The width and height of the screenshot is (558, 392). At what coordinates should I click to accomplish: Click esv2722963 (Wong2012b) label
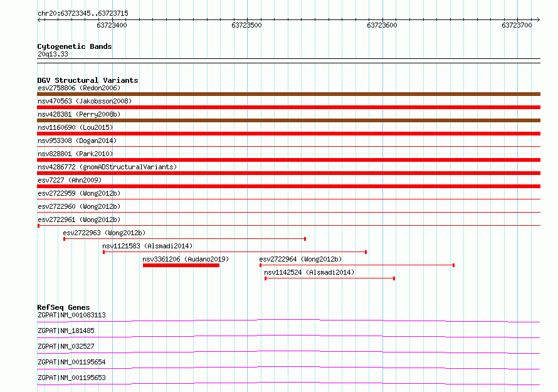(x=104, y=233)
